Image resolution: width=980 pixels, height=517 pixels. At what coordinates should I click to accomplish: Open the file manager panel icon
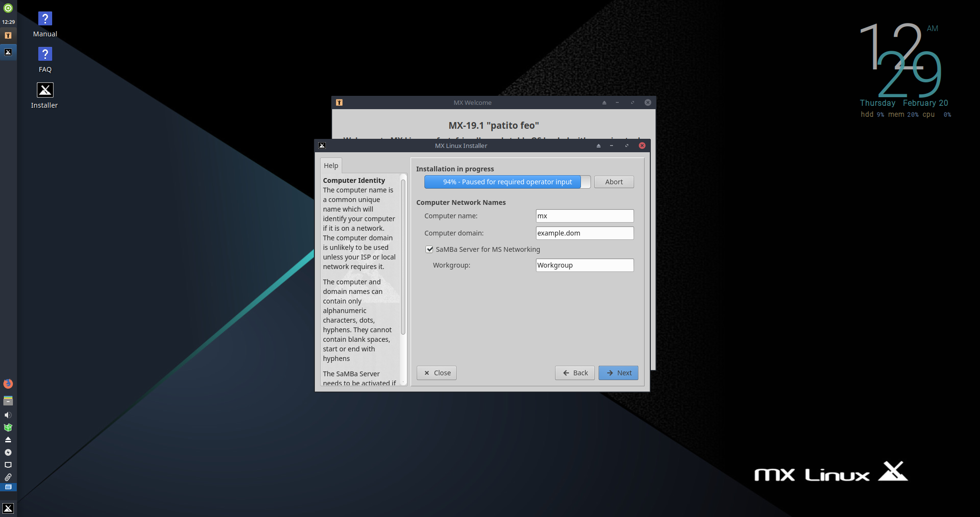[x=8, y=401]
